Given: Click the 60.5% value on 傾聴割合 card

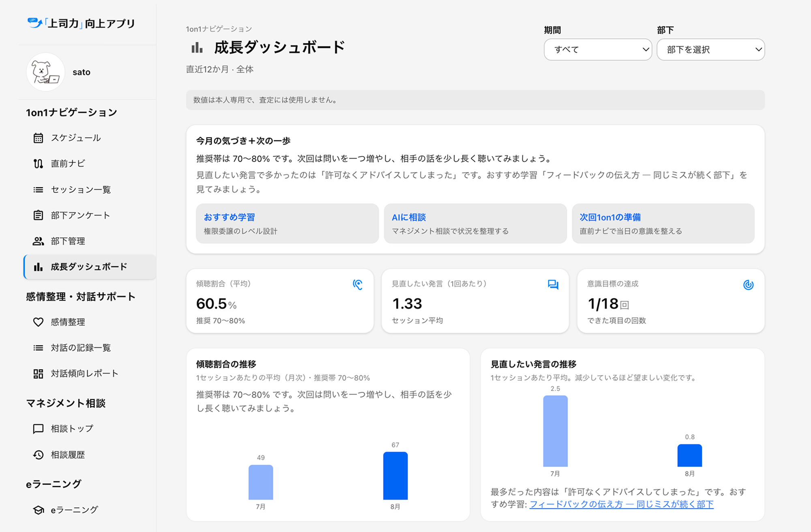Looking at the screenshot, I should click(216, 304).
